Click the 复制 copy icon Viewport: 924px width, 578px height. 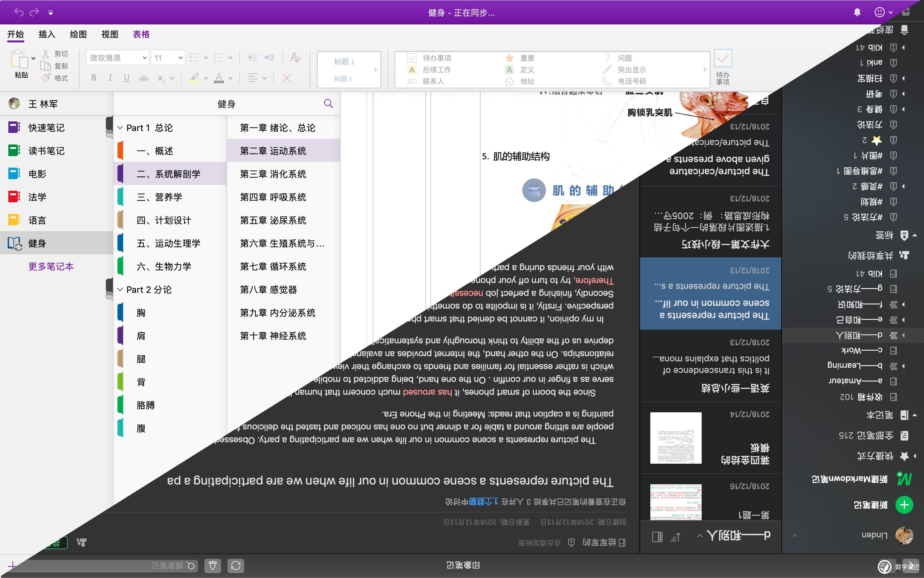(46, 66)
